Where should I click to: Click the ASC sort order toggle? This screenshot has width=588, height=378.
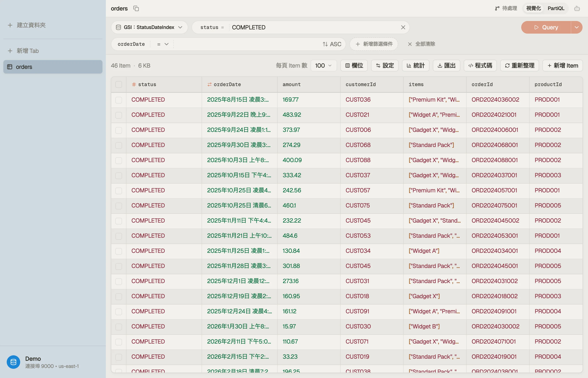click(332, 44)
